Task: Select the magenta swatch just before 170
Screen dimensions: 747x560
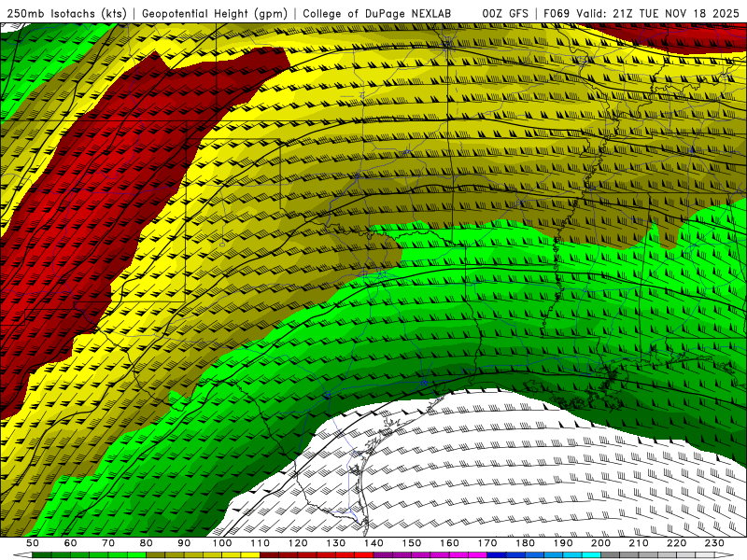Action: click(x=477, y=554)
